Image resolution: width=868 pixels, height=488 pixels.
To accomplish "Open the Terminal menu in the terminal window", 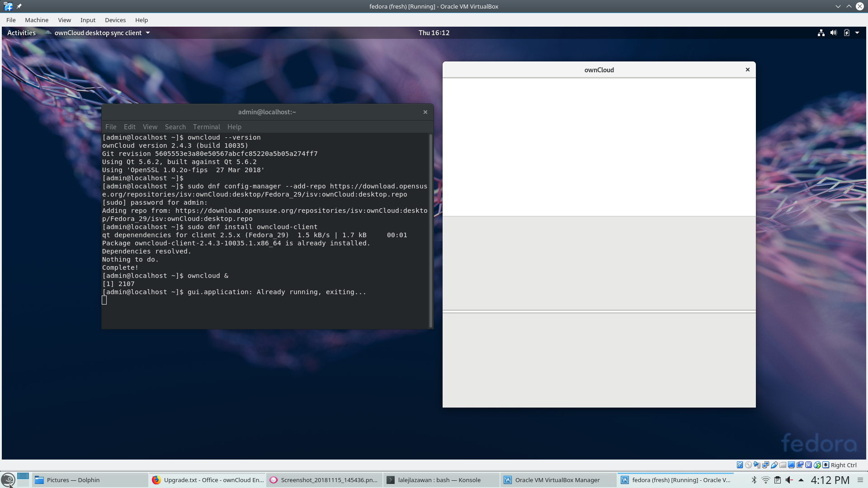I will point(206,127).
